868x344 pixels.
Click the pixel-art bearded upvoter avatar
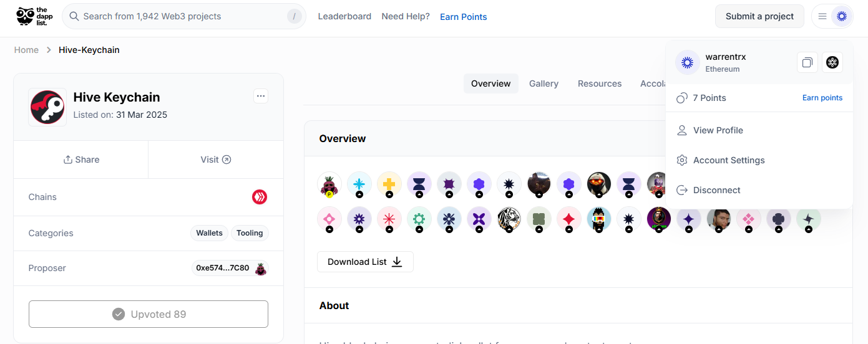coord(599,219)
